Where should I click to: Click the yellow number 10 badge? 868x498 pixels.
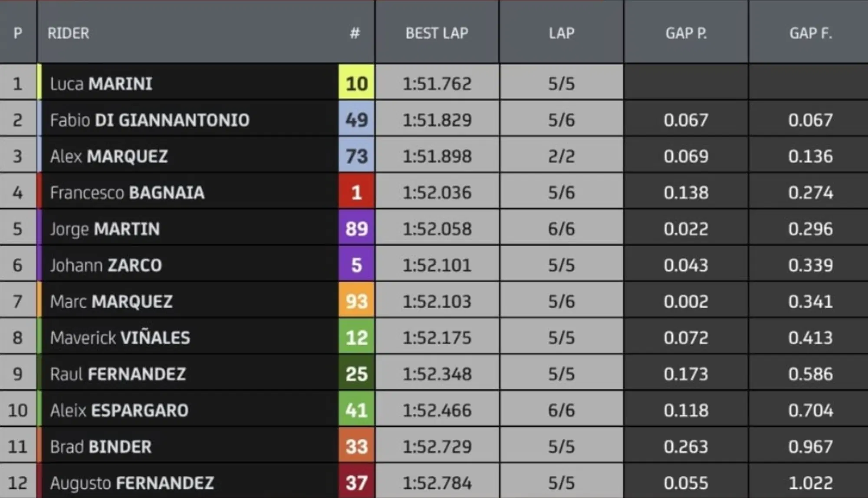click(x=356, y=83)
